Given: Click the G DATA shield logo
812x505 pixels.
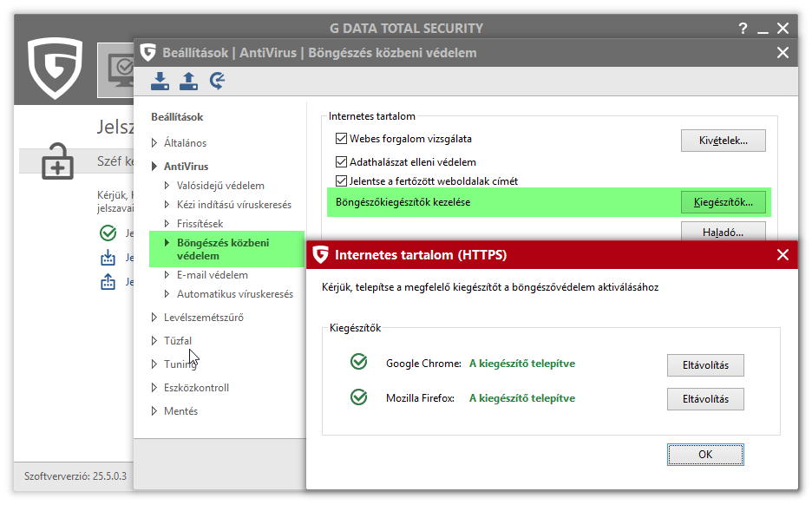Looking at the screenshot, I should point(55,69).
